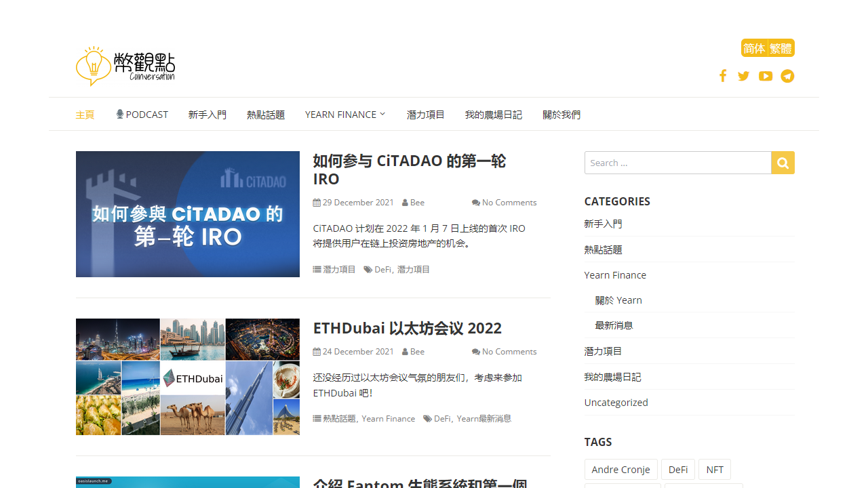Open author Bee on ETHDubai post
Image resolution: width=868 pixels, height=488 pixels.
coord(417,351)
